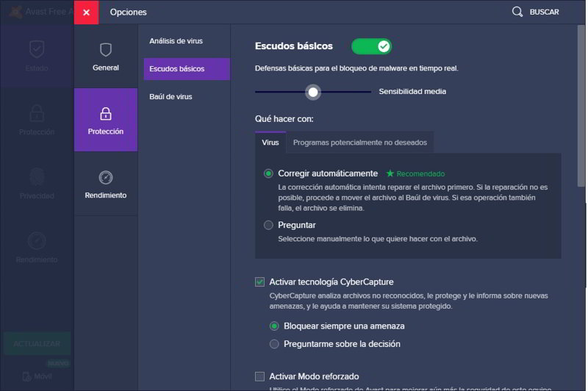This screenshot has height=391, width=588.
Task: Switch to the Virus tab
Action: (x=270, y=143)
